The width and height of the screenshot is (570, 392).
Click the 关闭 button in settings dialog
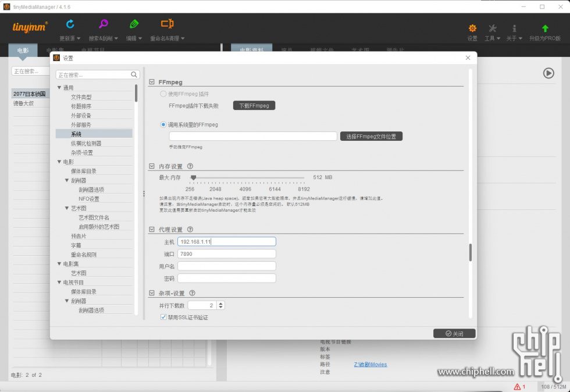(454, 333)
